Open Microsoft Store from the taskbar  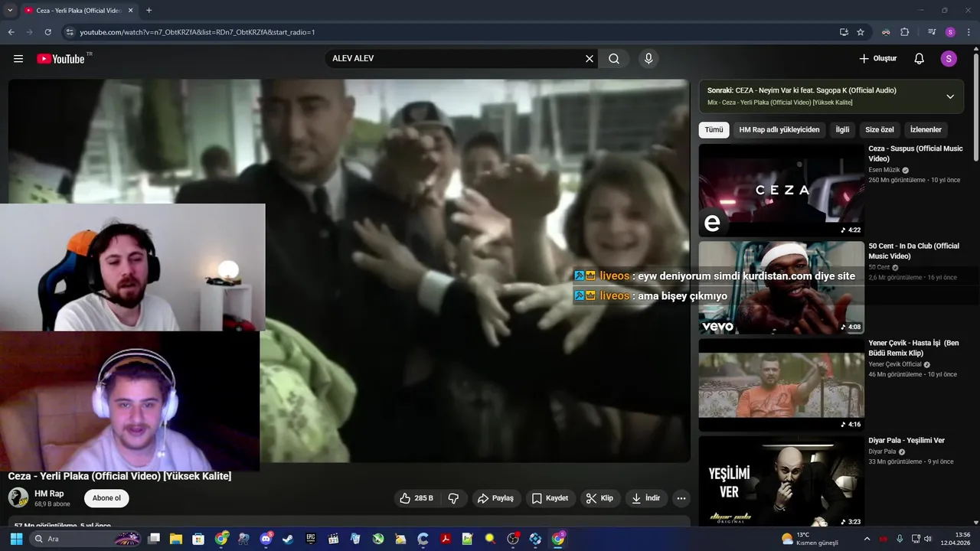[198, 539]
